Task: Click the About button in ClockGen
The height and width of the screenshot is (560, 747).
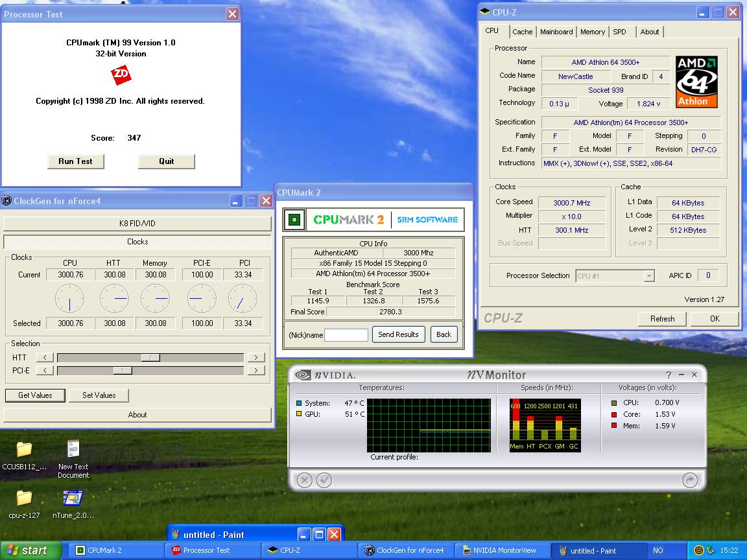Action: tap(137, 415)
